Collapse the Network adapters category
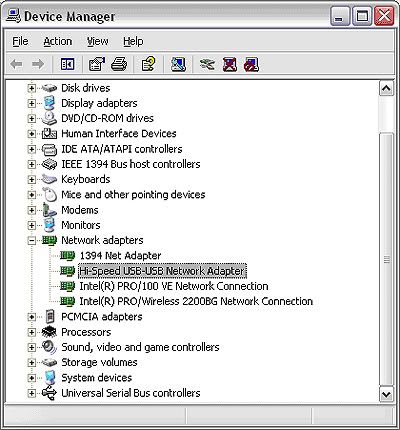 click(32, 240)
